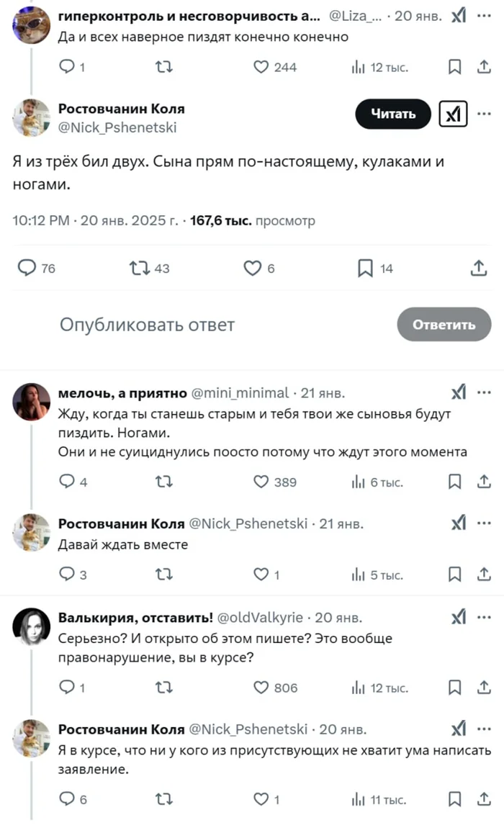Open the Валькирия, отставить! profile name

tap(135, 618)
